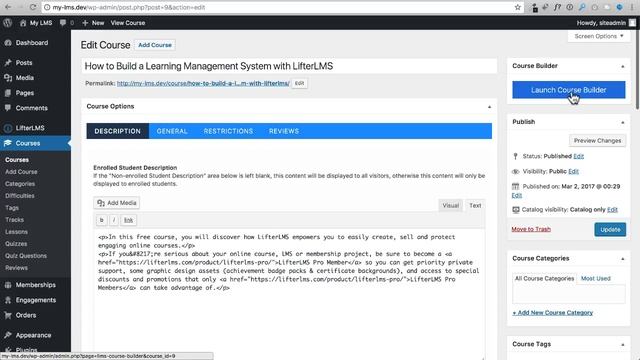The width and height of the screenshot is (640, 360).
Task: Open the Tags submenu link
Action: [x=12, y=208]
